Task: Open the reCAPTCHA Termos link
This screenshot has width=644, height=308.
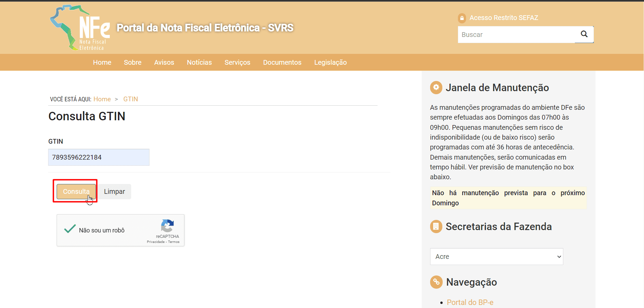Action: click(x=174, y=242)
